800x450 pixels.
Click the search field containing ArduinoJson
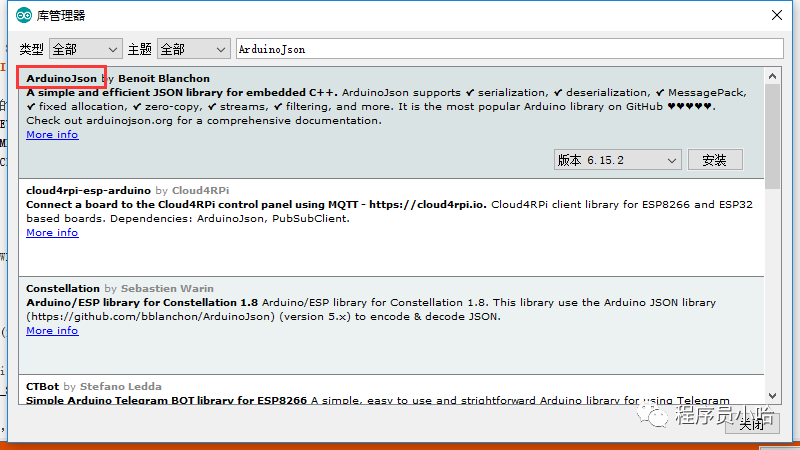508,48
